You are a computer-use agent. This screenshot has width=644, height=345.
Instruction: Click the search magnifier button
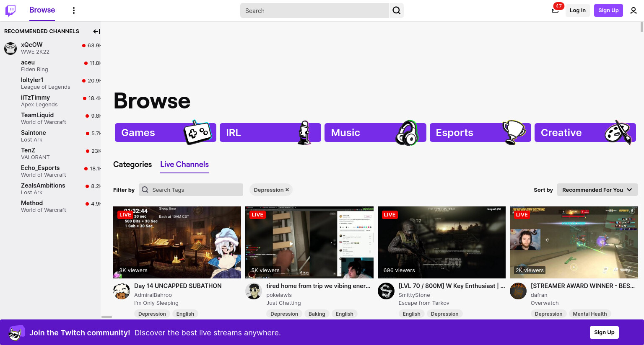[396, 10]
